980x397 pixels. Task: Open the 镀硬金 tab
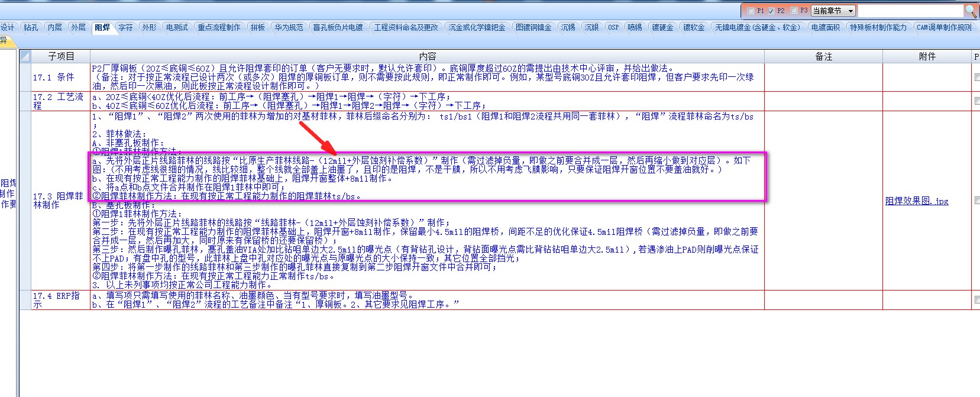coord(662,27)
